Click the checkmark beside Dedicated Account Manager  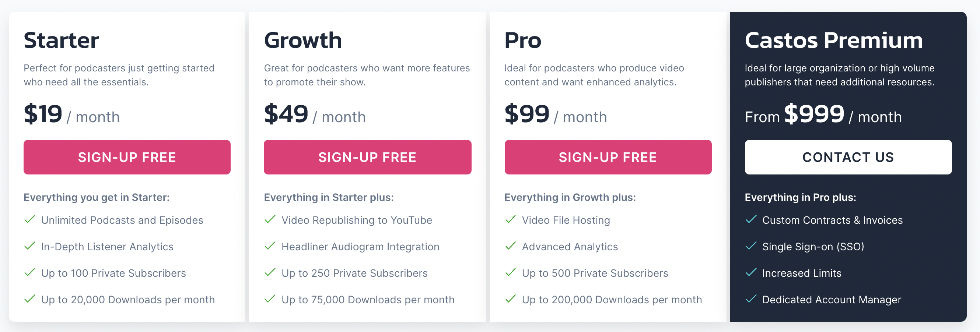tap(750, 299)
